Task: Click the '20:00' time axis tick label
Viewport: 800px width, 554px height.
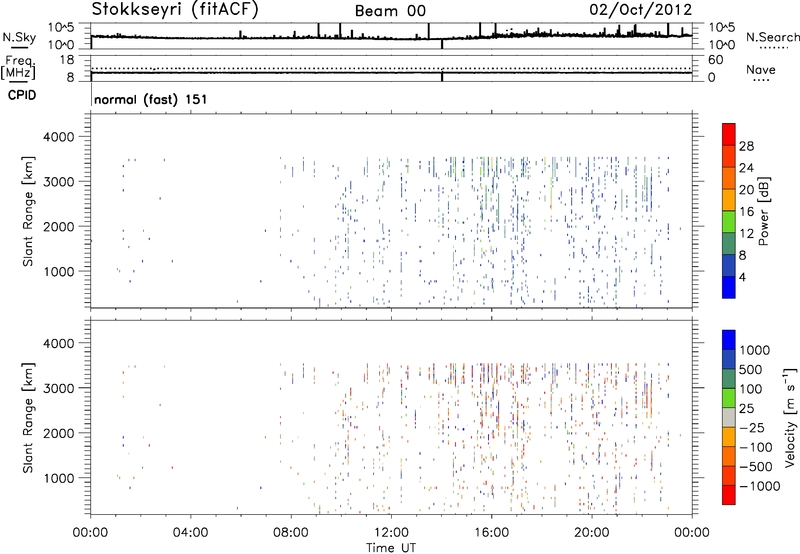Action: tap(591, 532)
